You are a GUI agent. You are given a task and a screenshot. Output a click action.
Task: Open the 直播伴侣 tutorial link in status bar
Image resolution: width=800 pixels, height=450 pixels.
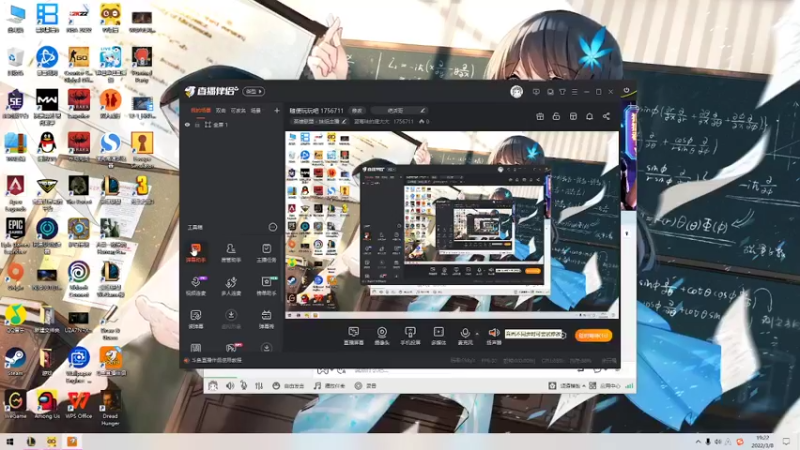[217, 360]
